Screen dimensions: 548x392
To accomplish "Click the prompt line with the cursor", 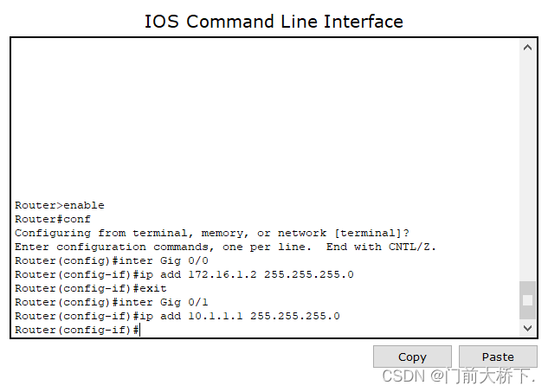I will click(77, 330).
